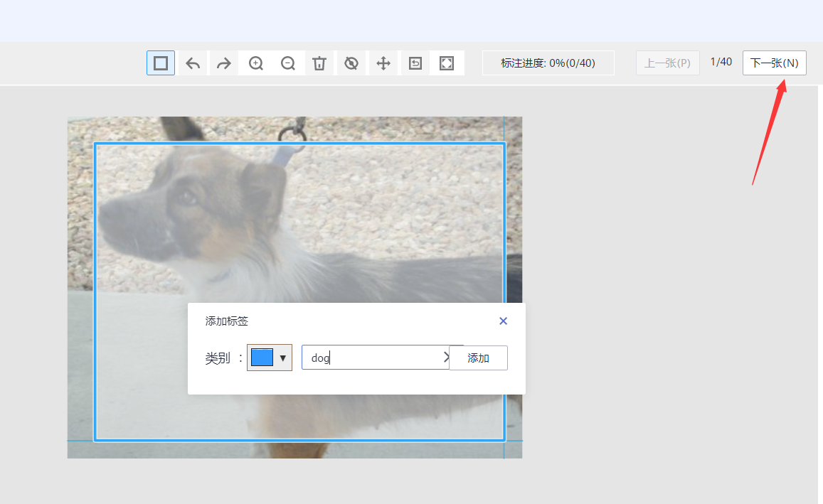Toggle annotation visibility eye icon
Viewport: 823px width, 504px height.
tap(351, 63)
